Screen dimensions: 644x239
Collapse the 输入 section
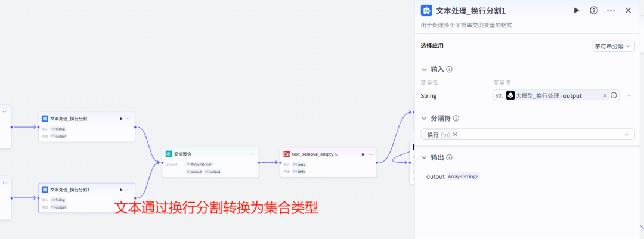tap(425, 69)
